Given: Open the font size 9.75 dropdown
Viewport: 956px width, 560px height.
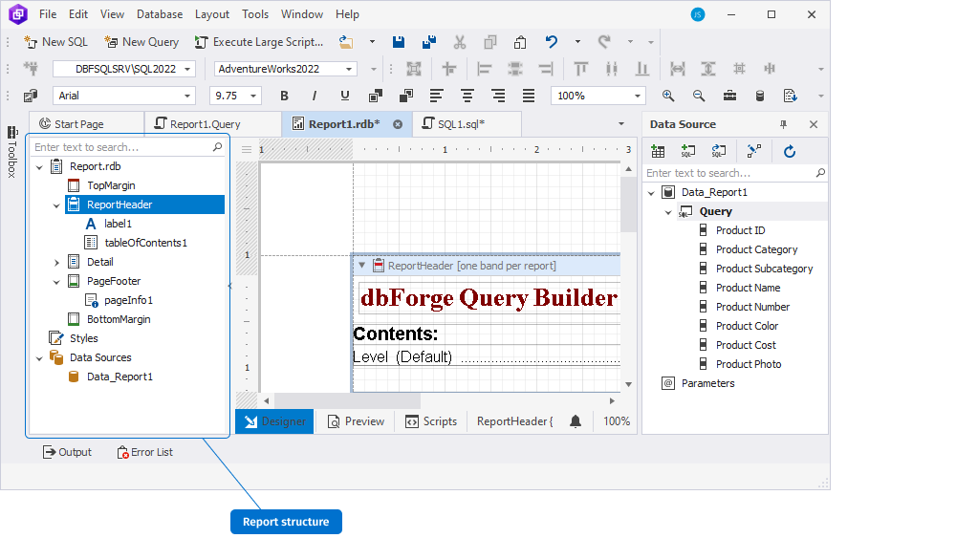Looking at the screenshot, I should point(253,96).
